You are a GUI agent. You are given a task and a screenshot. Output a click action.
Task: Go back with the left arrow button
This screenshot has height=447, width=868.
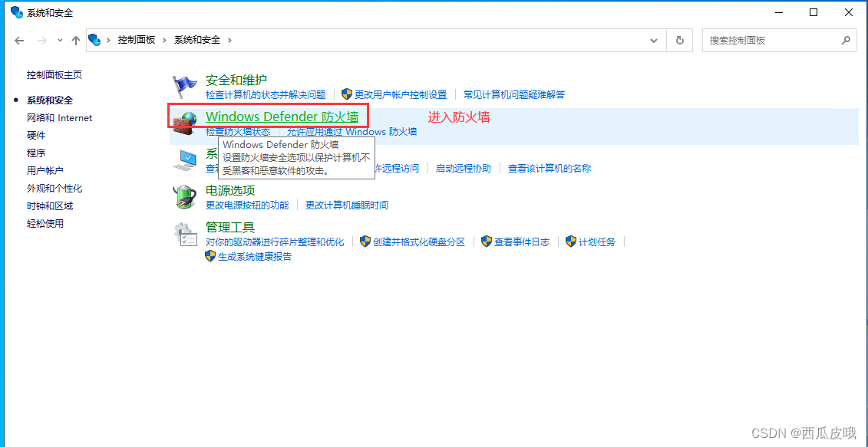(x=19, y=41)
